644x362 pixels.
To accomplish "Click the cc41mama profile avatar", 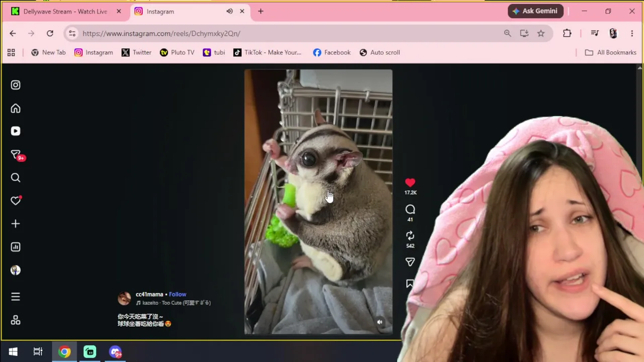I will 124,298.
